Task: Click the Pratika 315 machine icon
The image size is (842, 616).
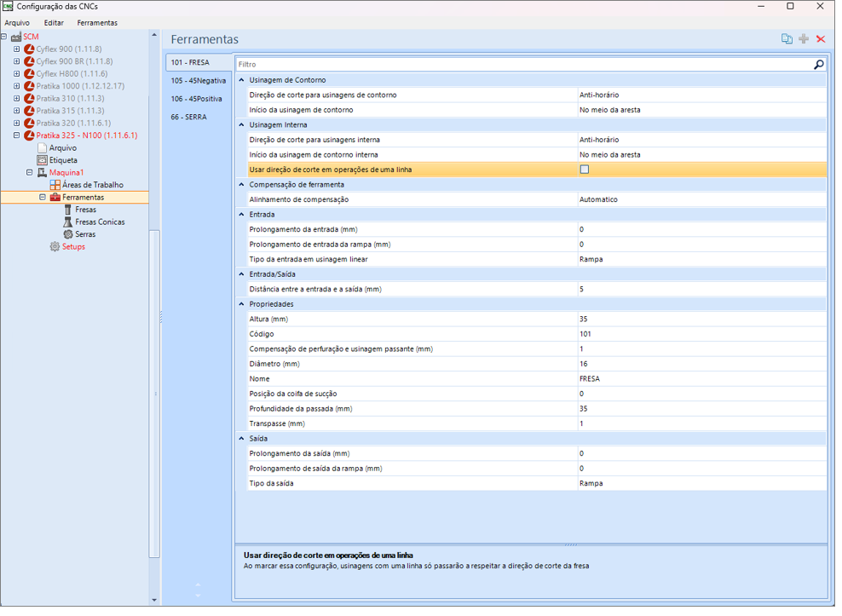Action: [x=30, y=111]
